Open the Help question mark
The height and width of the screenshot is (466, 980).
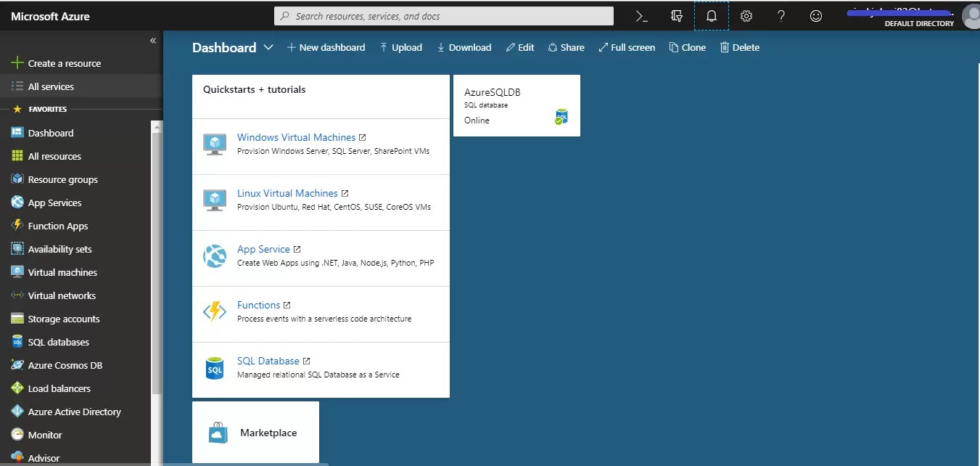coord(781,16)
